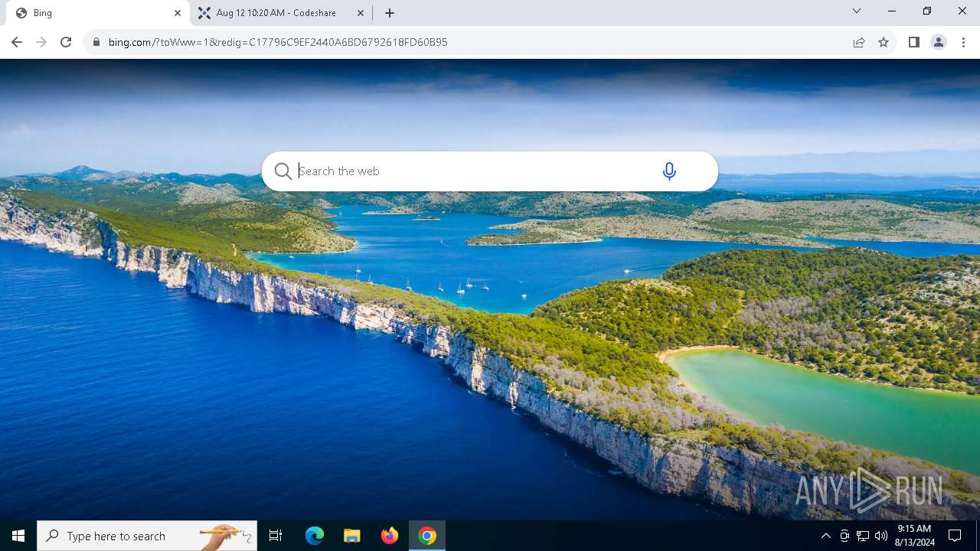Close the Codeshare tab
Image resolution: width=980 pixels, height=551 pixels.
(361, 13)
